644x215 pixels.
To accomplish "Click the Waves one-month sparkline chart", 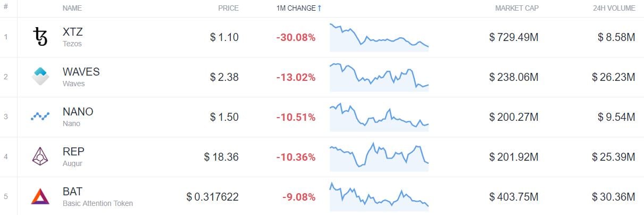I will 379,77.
